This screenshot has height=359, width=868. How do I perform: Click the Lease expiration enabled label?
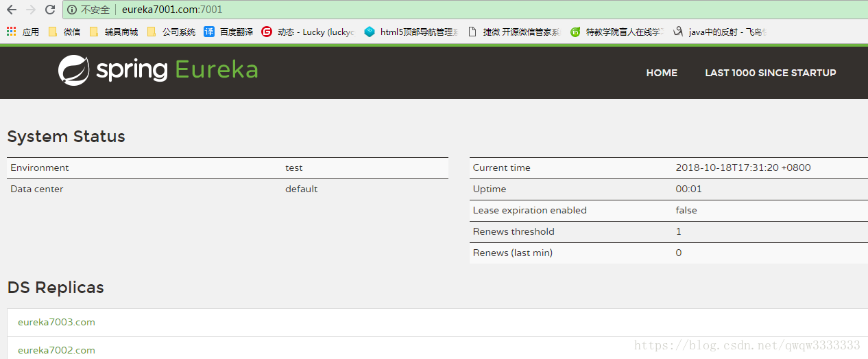tap(530, 210)
